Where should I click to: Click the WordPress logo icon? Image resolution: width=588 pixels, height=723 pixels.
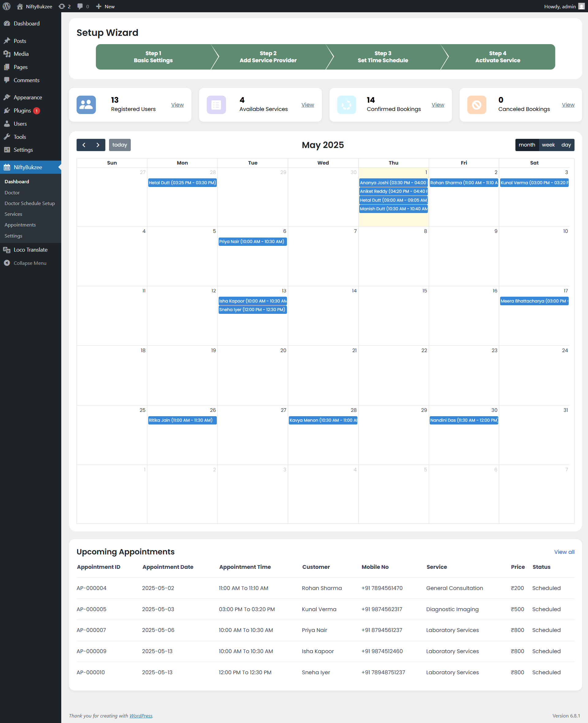click(x=7, y=6)
